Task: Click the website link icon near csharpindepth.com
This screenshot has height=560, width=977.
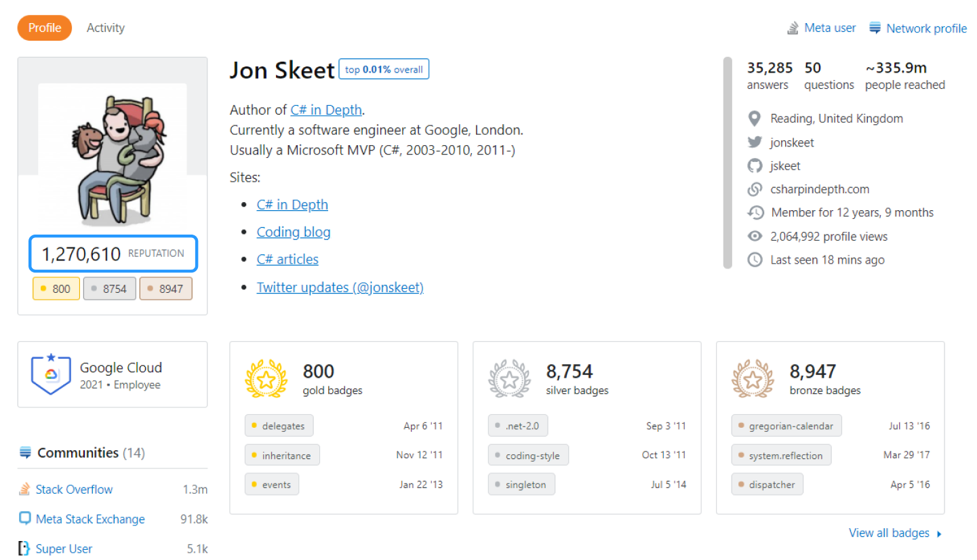Action: click(755, 190)
